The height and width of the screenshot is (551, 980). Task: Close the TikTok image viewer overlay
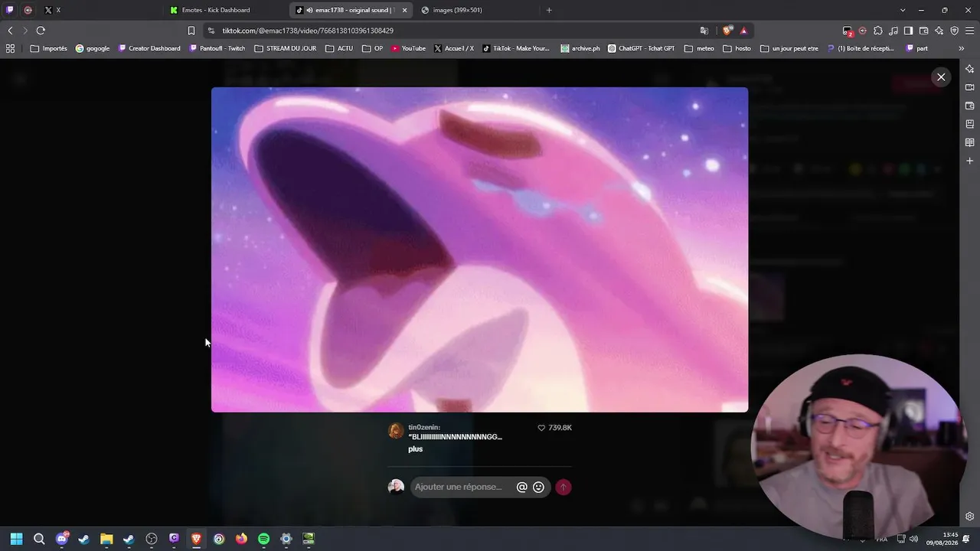tap(941, 77)
